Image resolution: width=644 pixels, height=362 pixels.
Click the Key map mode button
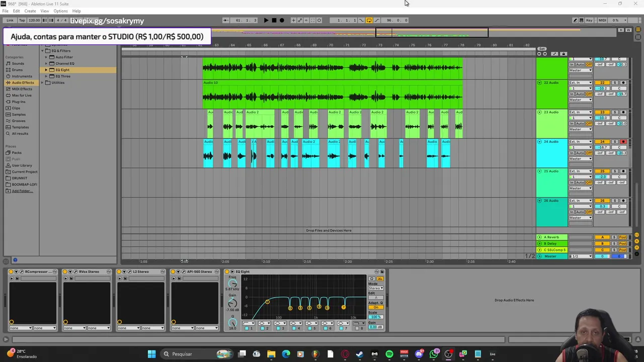tap(589, 20)
